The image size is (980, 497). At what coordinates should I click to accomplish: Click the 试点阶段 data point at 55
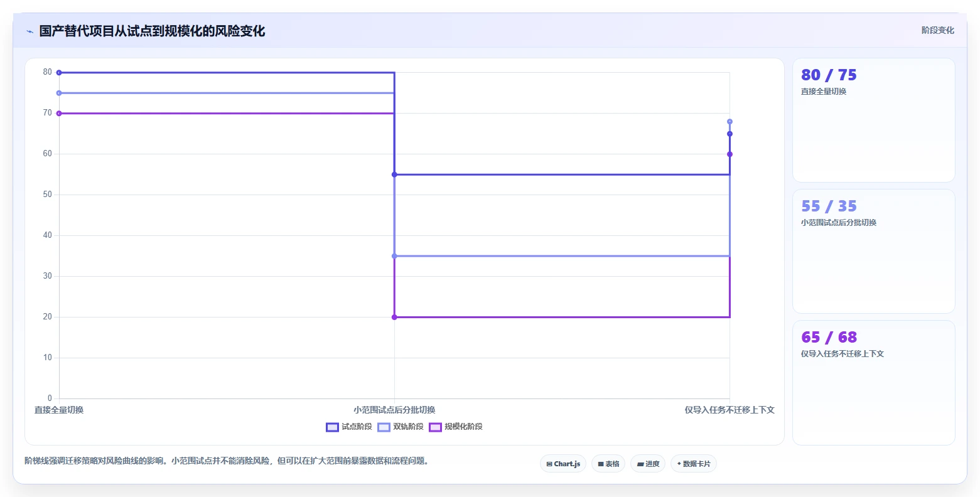pyautogui.click(x=394, y=174)
